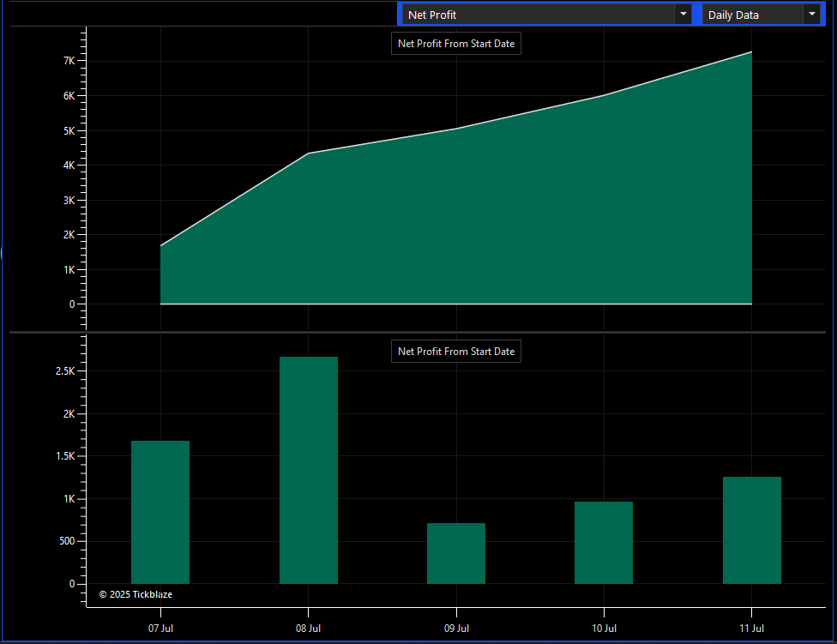Click the 11 Jul bar

point(751,530)
